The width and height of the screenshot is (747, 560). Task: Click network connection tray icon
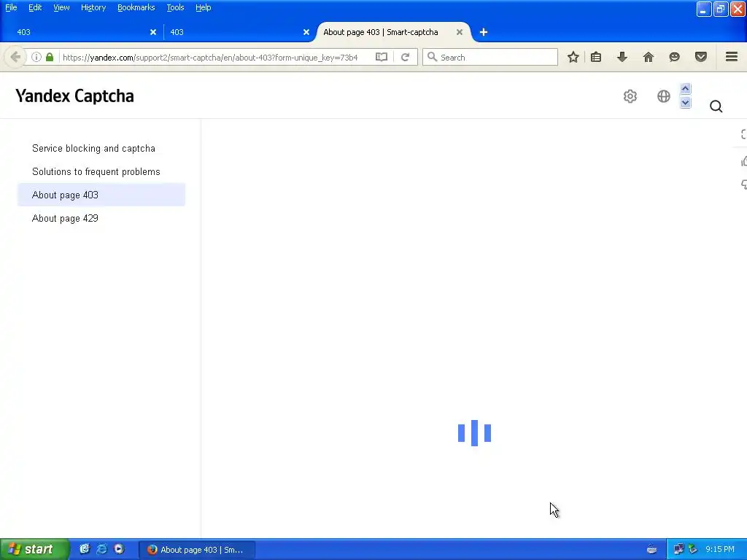(678, 550)
